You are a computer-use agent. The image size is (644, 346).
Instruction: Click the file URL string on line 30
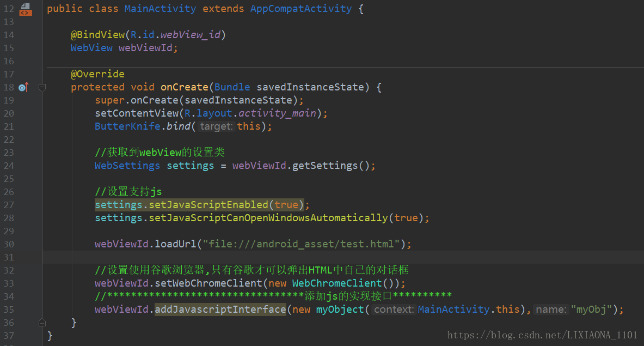tap(303, 244)
